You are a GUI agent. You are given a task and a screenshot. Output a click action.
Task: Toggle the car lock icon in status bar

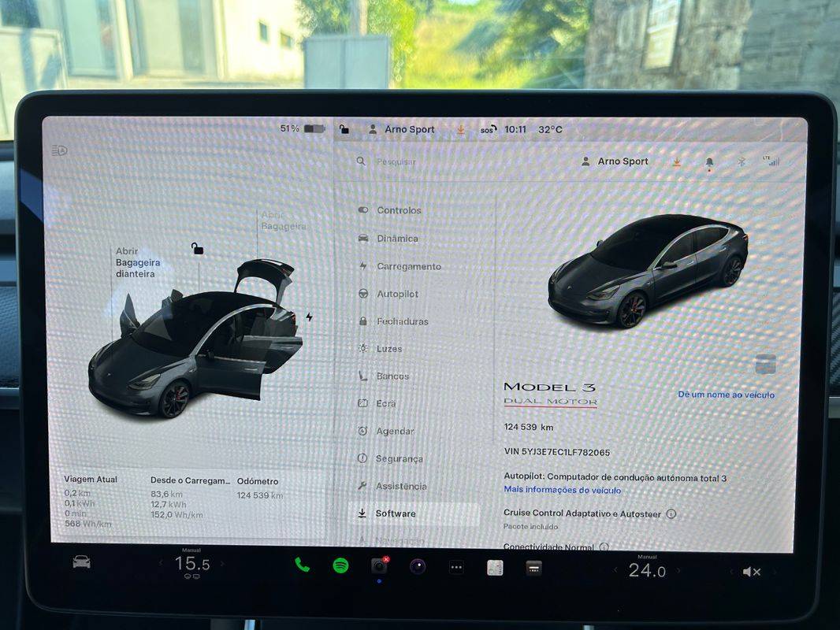click(344, 129)
